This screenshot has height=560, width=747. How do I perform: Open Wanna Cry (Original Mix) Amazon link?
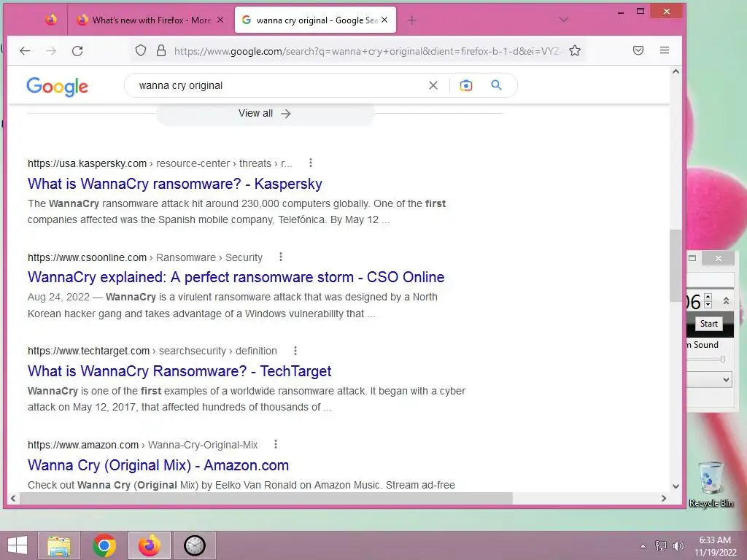pos(158,465)
